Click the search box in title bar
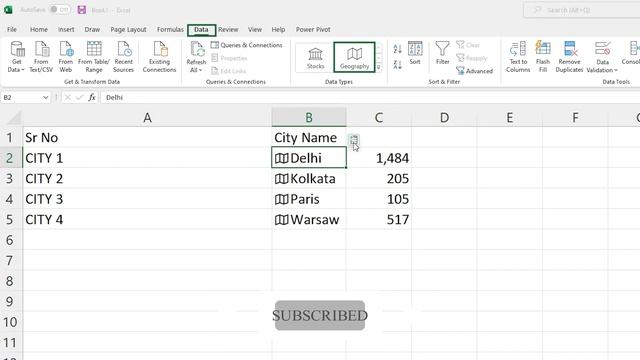The height and width of the screenshot is (360, 640). [582, 10]
